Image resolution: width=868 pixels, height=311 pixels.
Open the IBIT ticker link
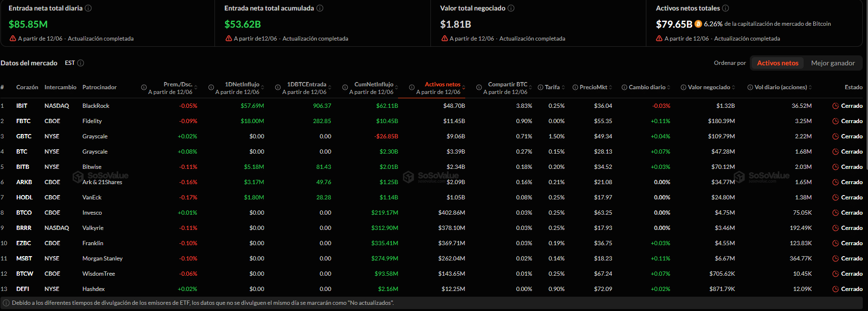click(x=22, y=106)
